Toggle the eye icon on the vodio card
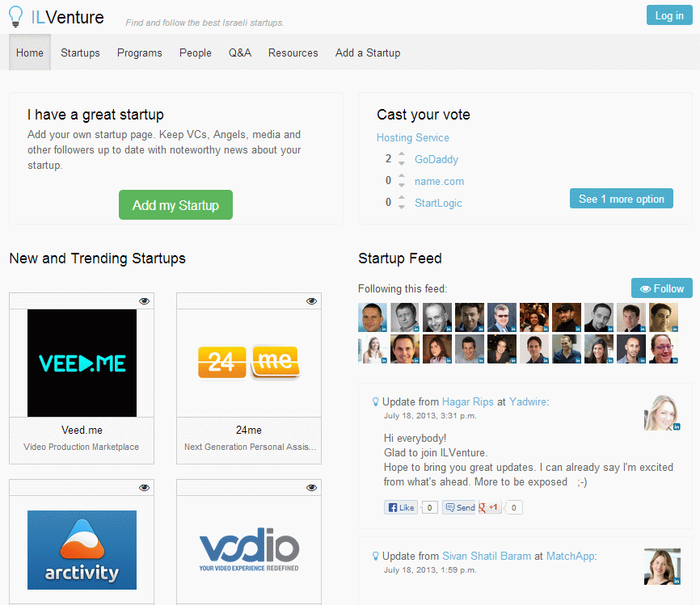Viewport: 700px width, 605px height. pos(312,488)
